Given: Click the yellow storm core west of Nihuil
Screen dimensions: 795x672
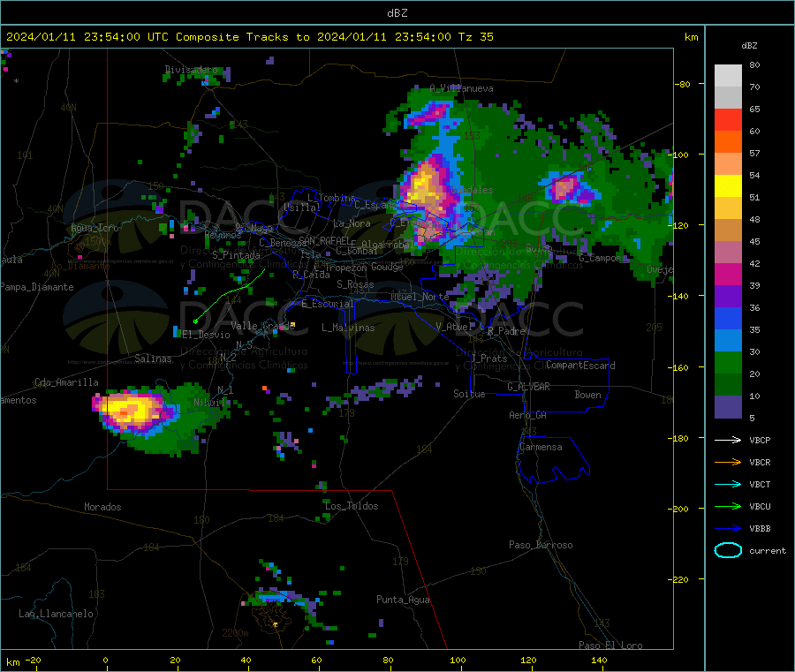Looking at the screenshot, I should (126, 409).
